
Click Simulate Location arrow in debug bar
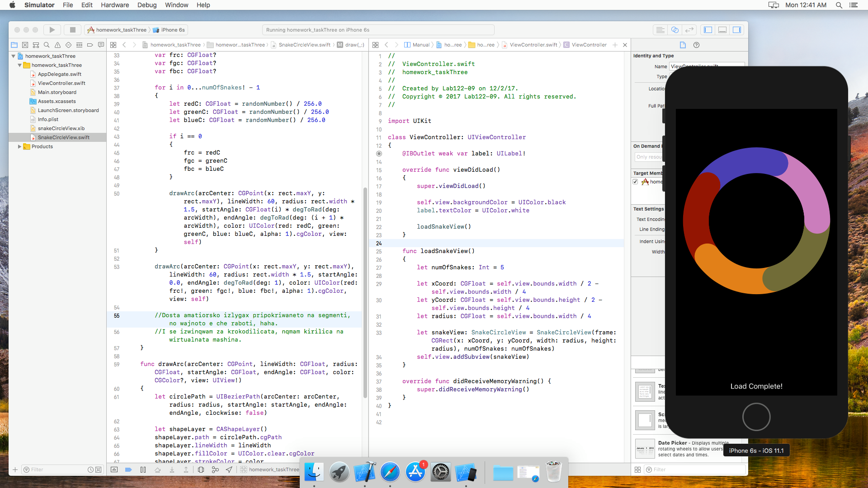pos(229,469)
